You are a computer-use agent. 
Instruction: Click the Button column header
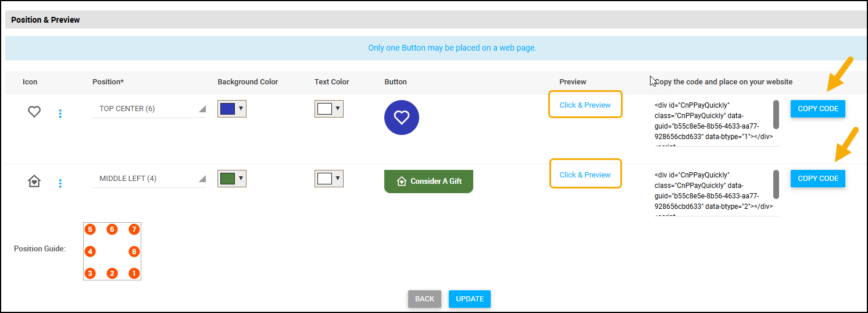click(x=395, y=82)
